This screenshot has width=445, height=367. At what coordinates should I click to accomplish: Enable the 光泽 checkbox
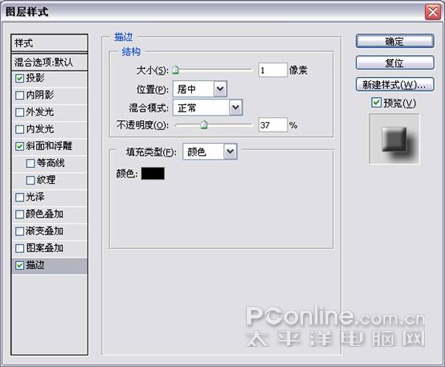pos(19,197)
